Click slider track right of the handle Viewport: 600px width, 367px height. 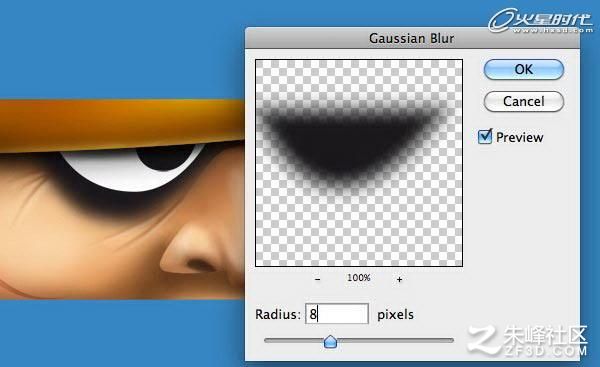tap(395, 340)
